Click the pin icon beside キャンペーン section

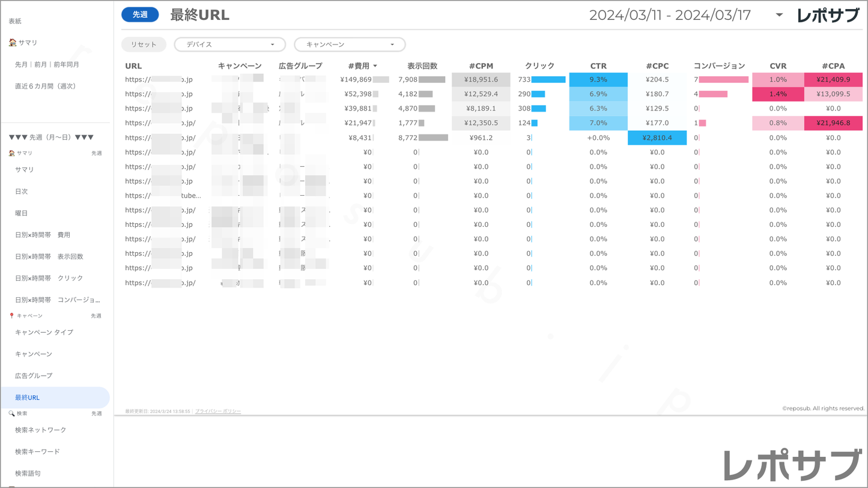11,316
